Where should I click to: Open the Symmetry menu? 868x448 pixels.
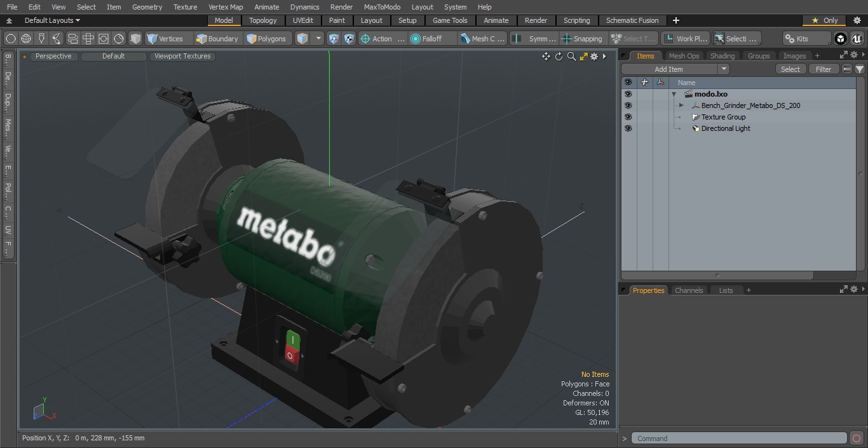535,39
